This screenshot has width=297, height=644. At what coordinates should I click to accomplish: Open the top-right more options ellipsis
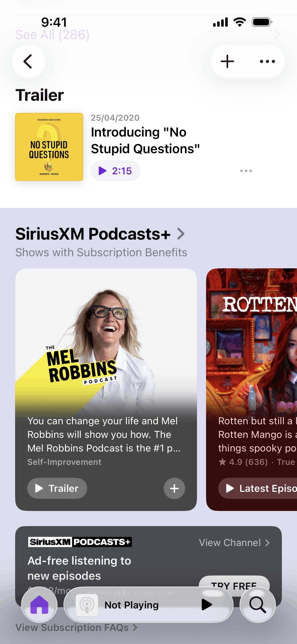click(267, 61)
